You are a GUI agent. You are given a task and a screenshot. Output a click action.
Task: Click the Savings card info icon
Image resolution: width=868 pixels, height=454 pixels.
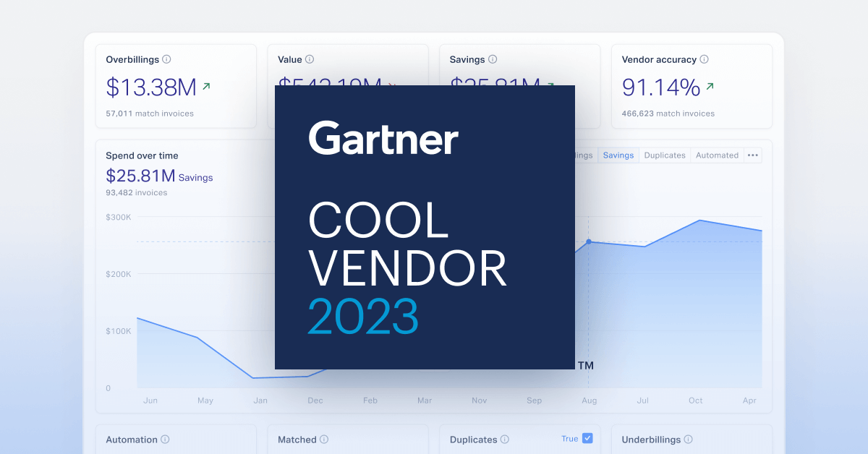point(493,59)
